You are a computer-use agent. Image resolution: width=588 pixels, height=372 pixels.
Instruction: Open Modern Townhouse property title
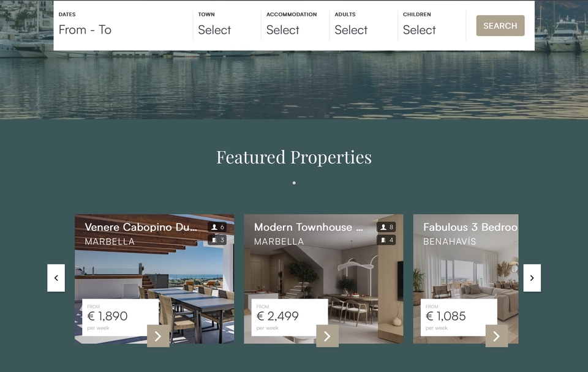click(308, 227)
